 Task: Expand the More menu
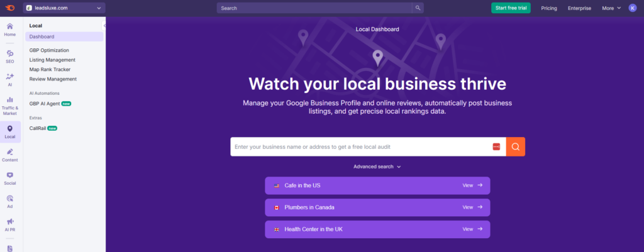click(x=611, y=8)
